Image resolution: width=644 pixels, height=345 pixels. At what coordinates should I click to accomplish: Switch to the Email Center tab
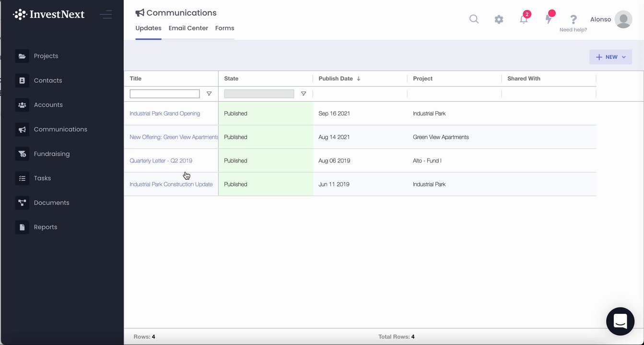coord(188,28)
